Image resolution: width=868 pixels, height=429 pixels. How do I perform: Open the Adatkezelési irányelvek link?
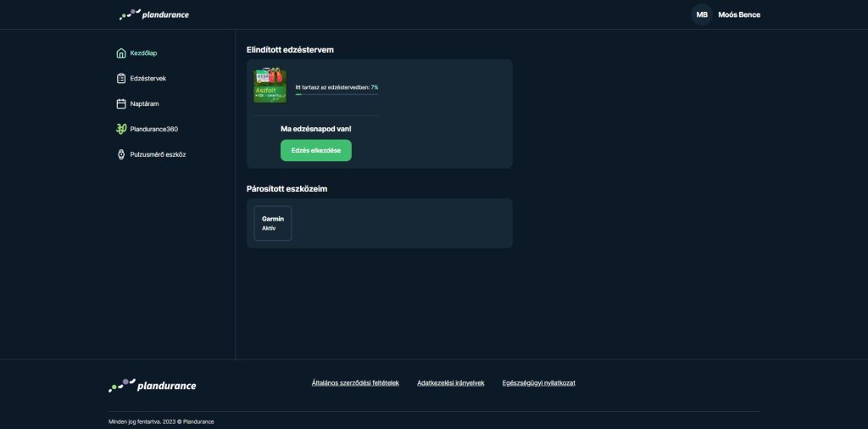pos(450,383)
